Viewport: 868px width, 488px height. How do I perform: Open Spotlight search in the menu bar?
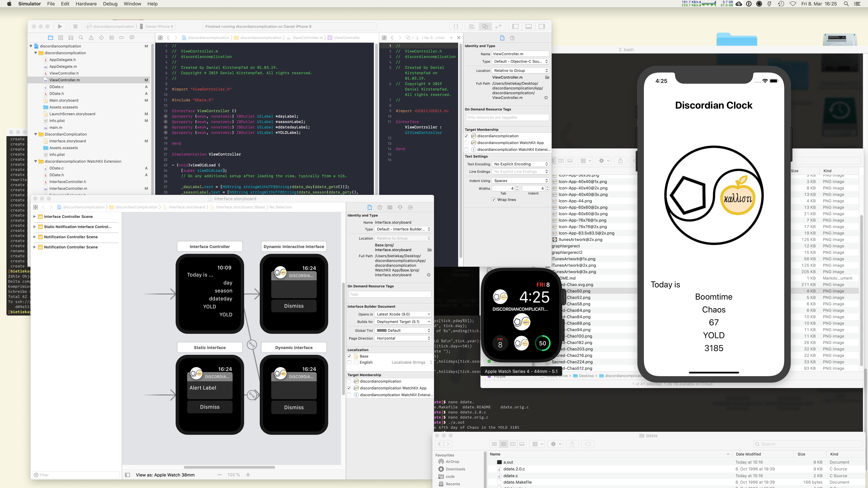(846, 4)
